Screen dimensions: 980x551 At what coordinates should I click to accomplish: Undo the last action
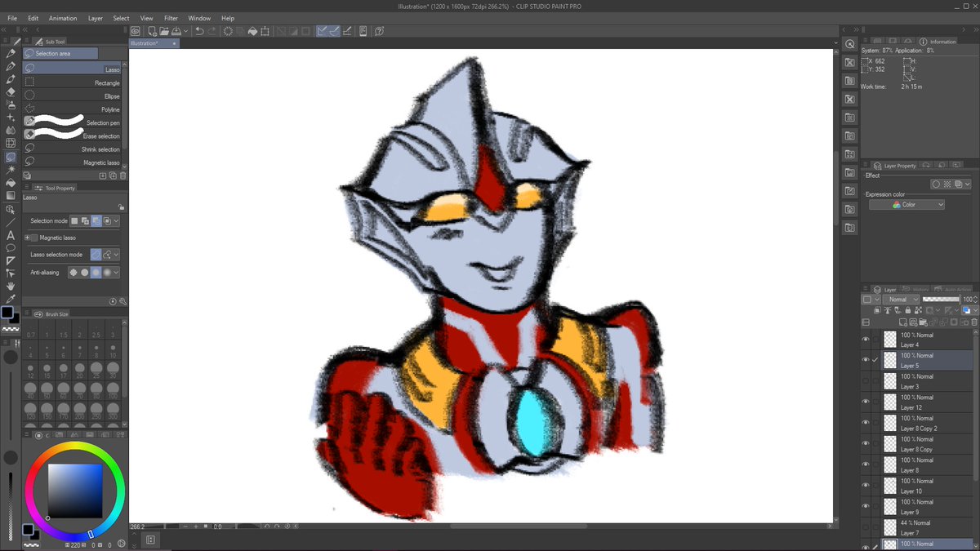(x=200, y=31)
